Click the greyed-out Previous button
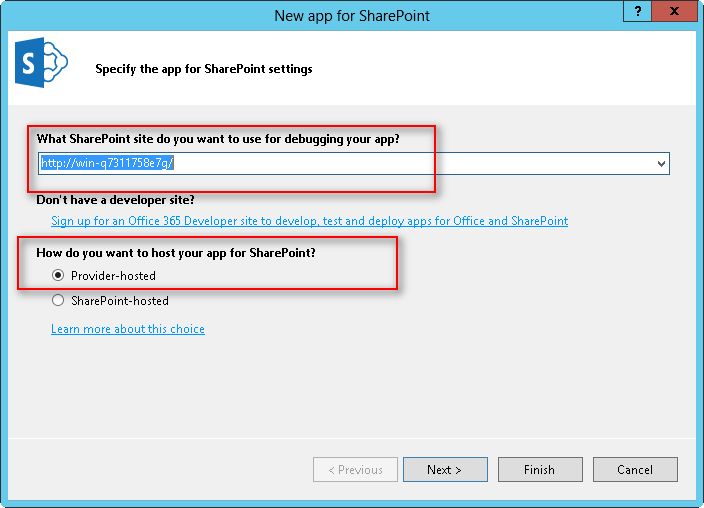The height and width of the screenshot is (508, 704). pyautogui.click(x=355, y=470)
